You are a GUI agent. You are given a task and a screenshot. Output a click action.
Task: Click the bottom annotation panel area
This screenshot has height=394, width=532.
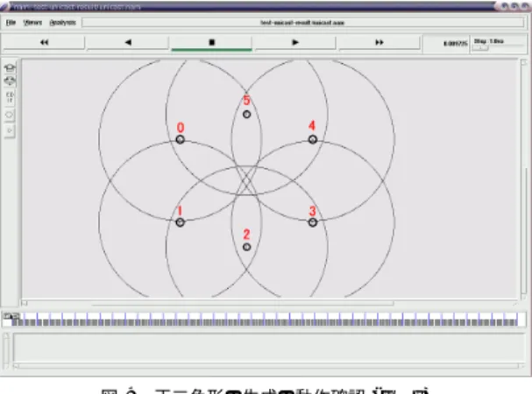coord(269,348)
